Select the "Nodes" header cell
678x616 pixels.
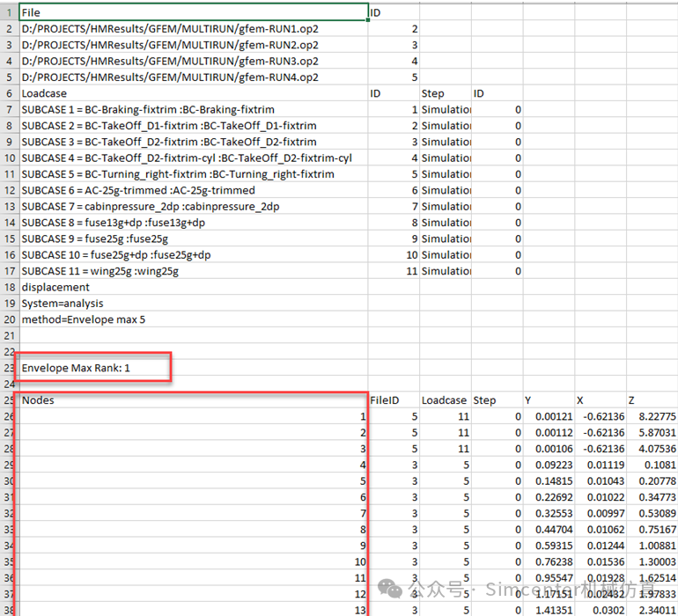192,400
